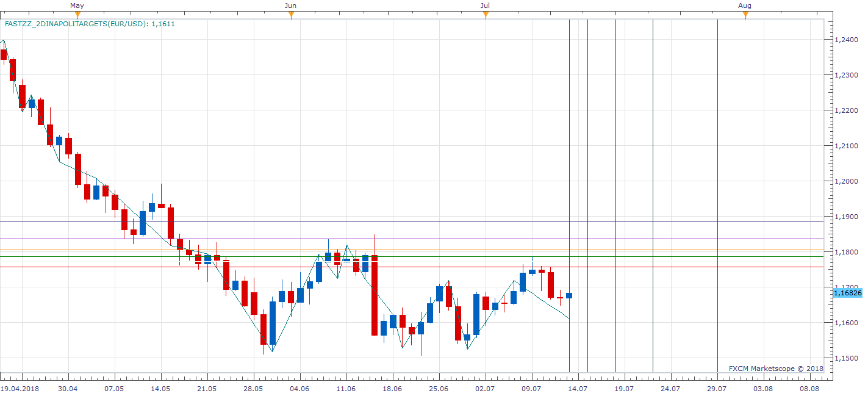This screenshot has width=868, height=396.
Task: Click the 28.05 date on the time axis
Action: (x=253, y=388)
